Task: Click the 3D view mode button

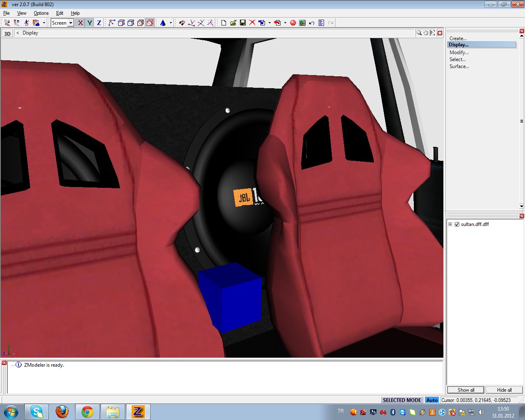Action: tap(7, 34)
